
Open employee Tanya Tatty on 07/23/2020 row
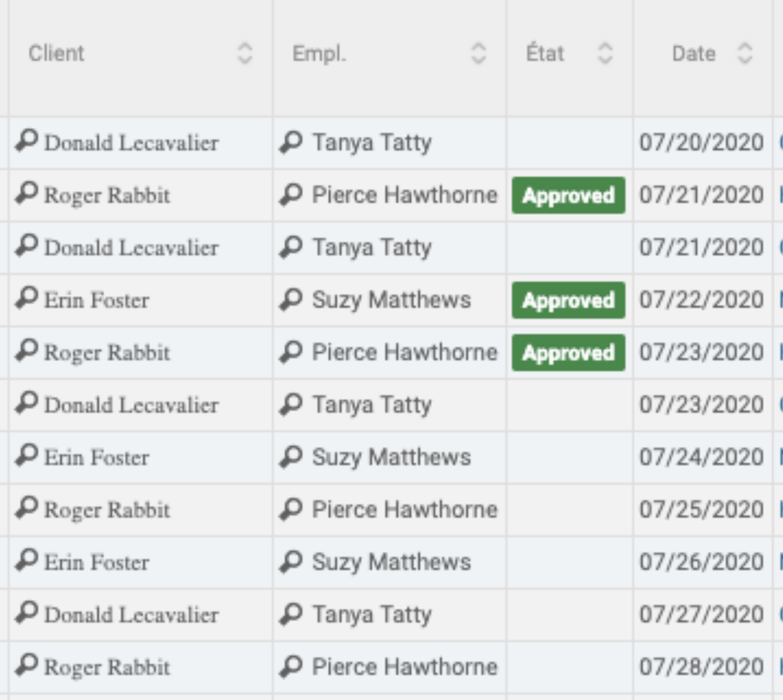pos(371,405)
